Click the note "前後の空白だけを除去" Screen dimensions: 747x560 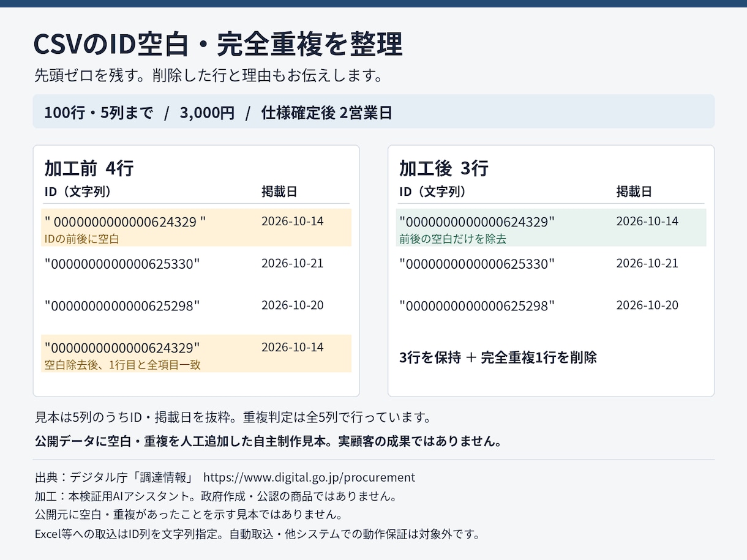point(452,239)
